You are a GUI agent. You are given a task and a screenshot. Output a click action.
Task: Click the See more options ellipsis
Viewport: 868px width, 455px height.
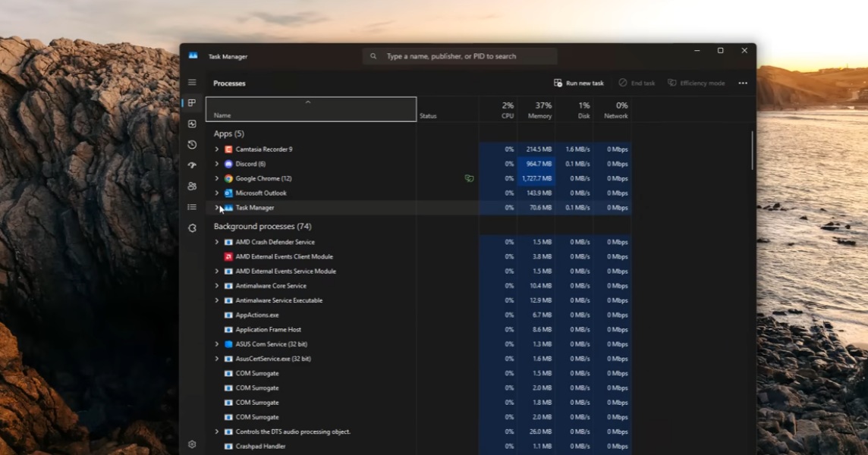pos(742,83)
